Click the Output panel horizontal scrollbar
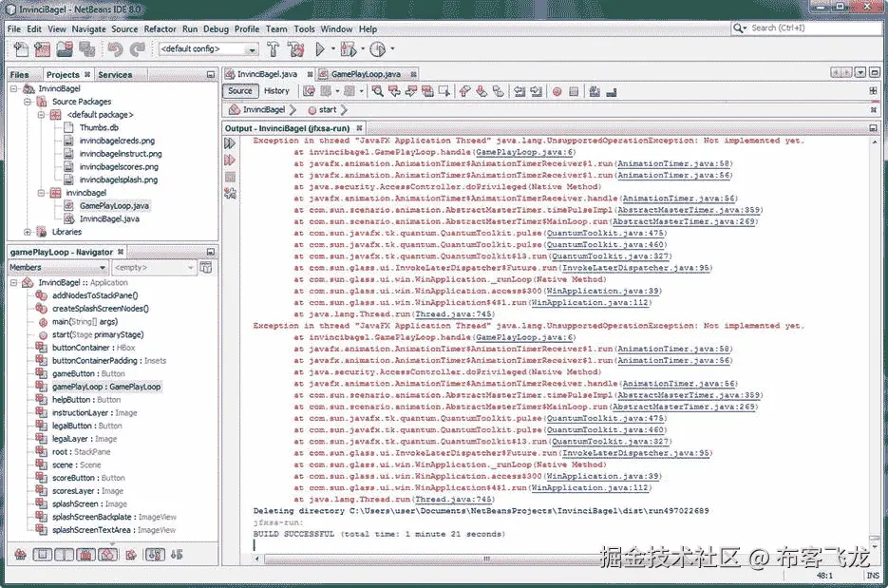This screenshot has width=888, height=588. click(x=486, y=560)
